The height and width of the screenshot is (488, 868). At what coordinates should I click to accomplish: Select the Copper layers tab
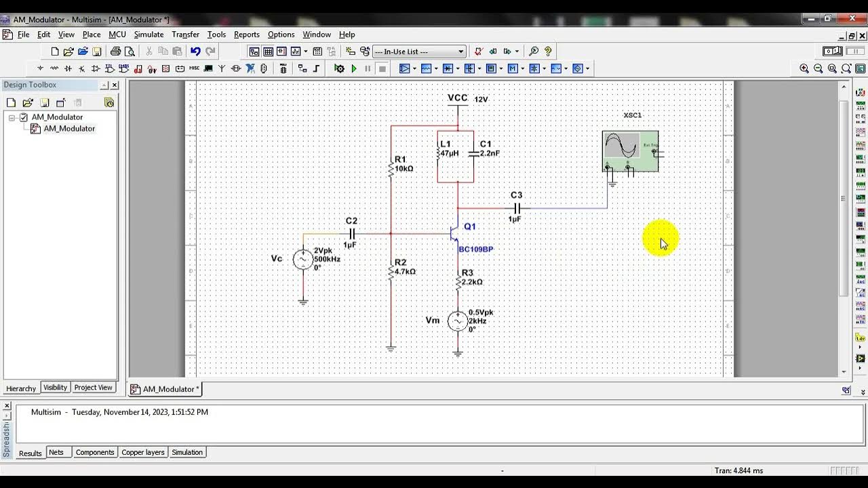142,452
